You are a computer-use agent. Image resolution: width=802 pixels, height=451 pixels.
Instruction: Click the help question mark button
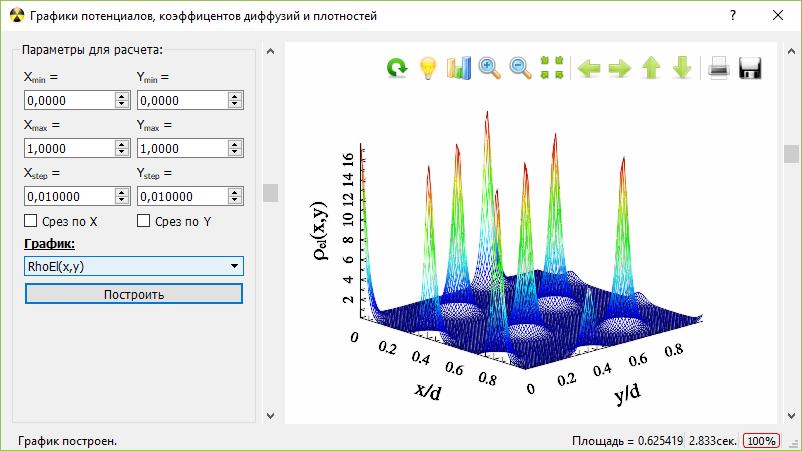(733, 15)
